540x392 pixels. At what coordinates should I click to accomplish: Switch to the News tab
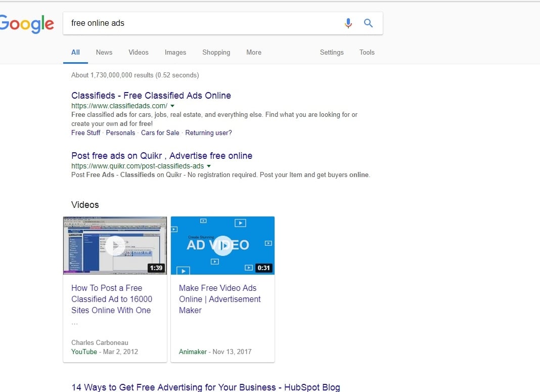tap(104, 52)
